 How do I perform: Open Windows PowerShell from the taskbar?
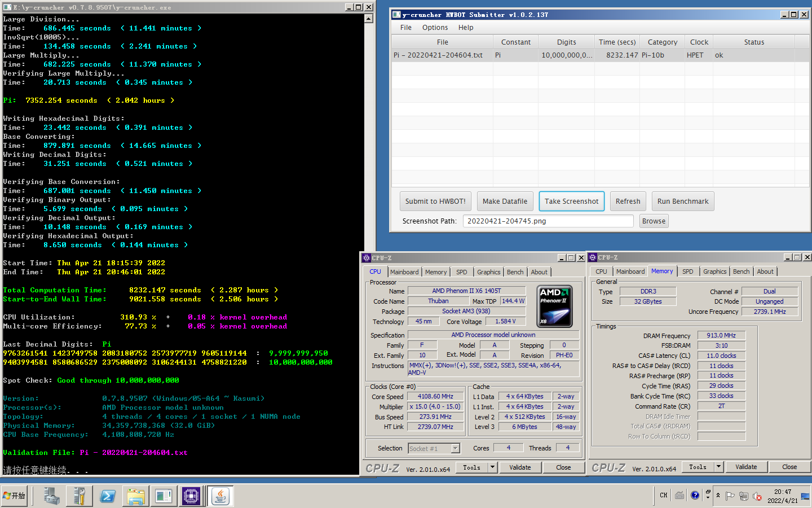(108, 496)
